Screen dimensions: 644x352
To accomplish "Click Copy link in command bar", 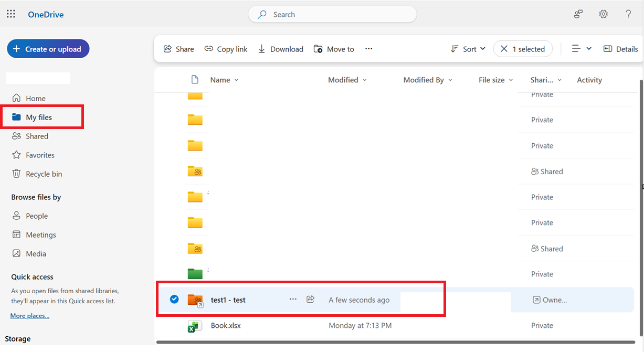I will (226, 49).
